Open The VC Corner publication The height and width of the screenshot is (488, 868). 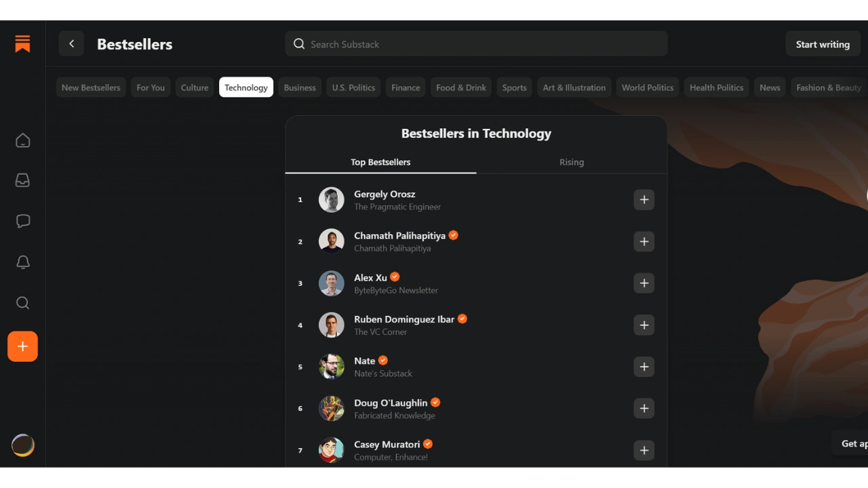[380, 332]
